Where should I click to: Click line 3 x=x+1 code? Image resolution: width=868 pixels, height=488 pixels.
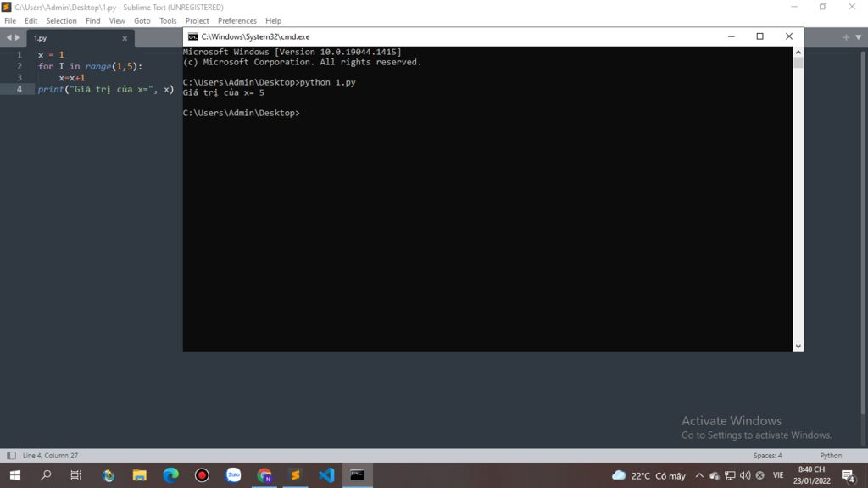(72, 78)
